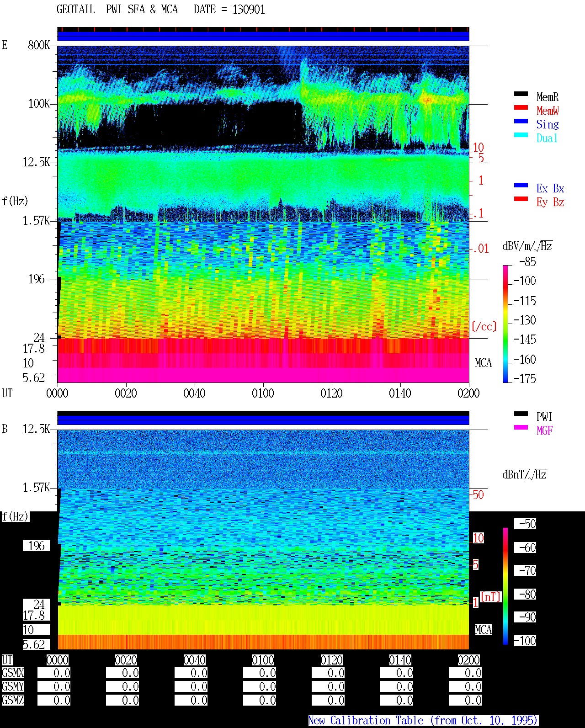Click the dBnT magnetic field color scale bar
The width and height of the screenshot is (585, 728).
coord(505,586)
